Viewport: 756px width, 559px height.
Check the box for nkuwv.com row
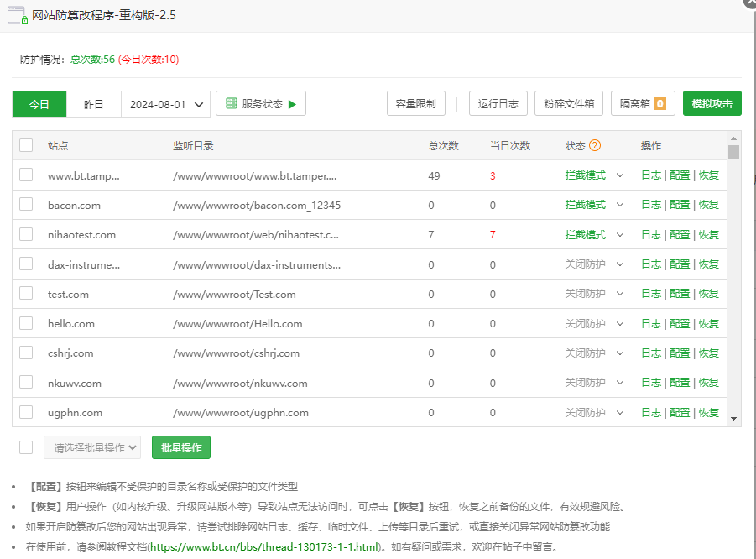click(x=26, y=383)
